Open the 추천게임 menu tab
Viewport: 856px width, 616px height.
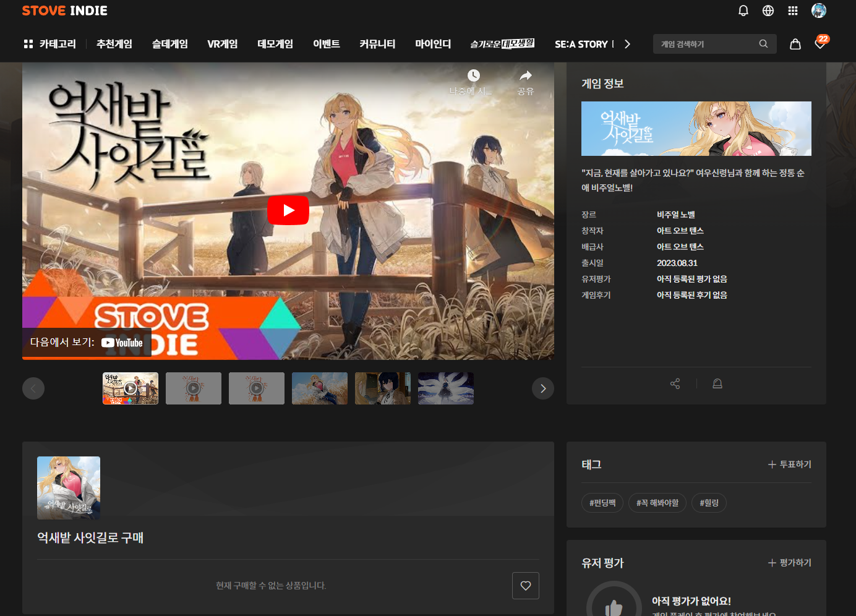(114, 44)
